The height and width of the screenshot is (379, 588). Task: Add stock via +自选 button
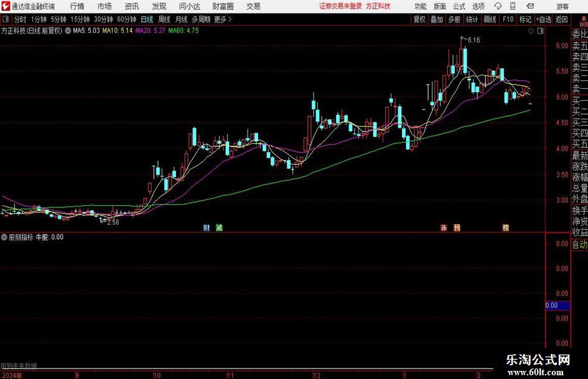click(543, 19)
